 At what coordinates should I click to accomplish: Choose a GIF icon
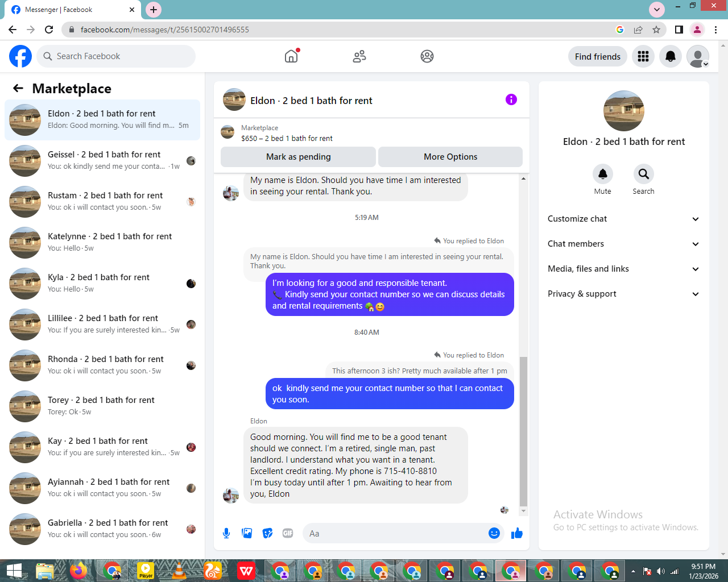(x=288, y=533)
